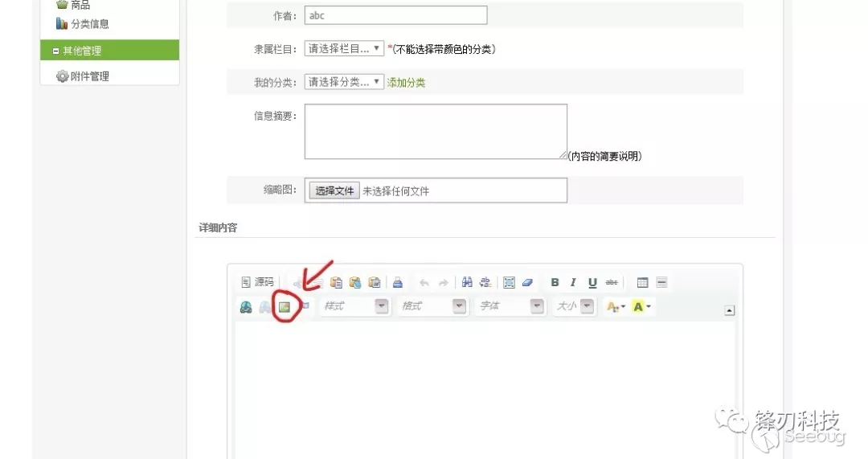
Task: Open the 隶属栏目 column dropdown
Action: click(x=344, y=49)
